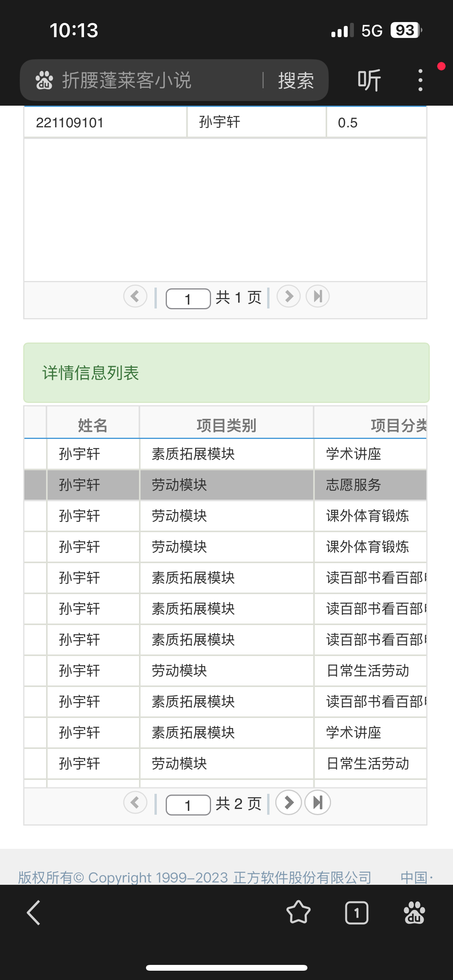Screen dimensions: 453x980
Task: Open Baidu home paw icon at bottom
Action: (x=414, y=913)
